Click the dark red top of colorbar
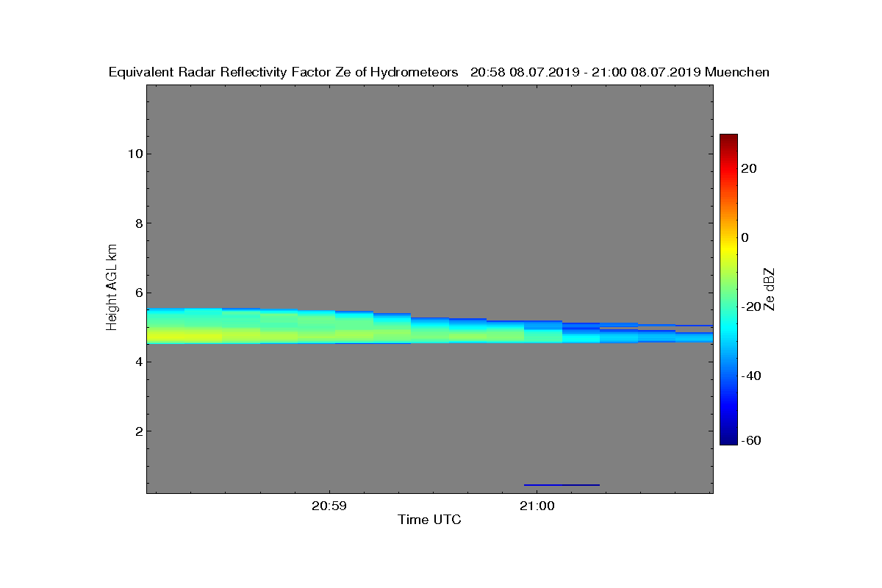 (728, 140)
